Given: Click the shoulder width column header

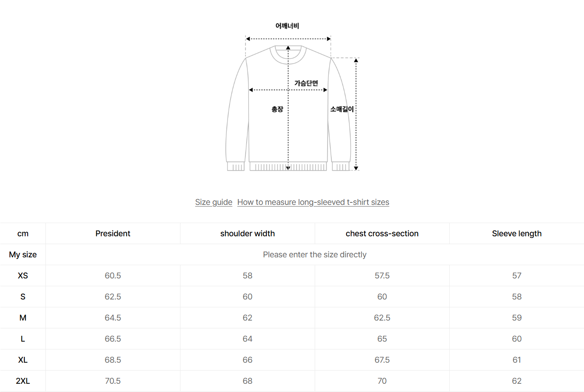Looking at the screenshot, I should pos(247,233).
